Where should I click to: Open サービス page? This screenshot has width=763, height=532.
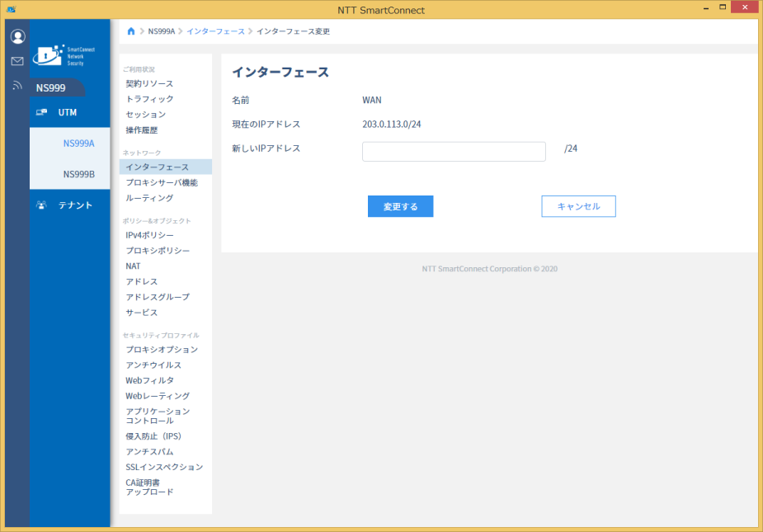click(142, 313)
